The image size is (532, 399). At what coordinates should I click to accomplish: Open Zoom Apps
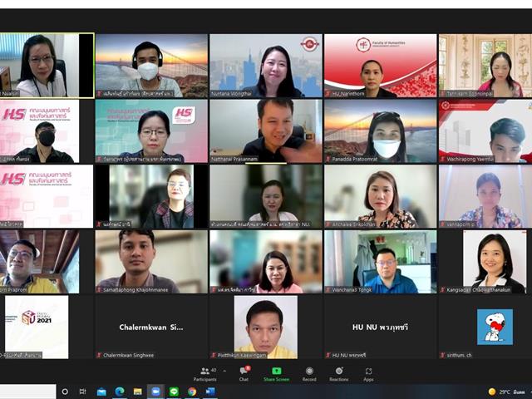tap(368, 375)
